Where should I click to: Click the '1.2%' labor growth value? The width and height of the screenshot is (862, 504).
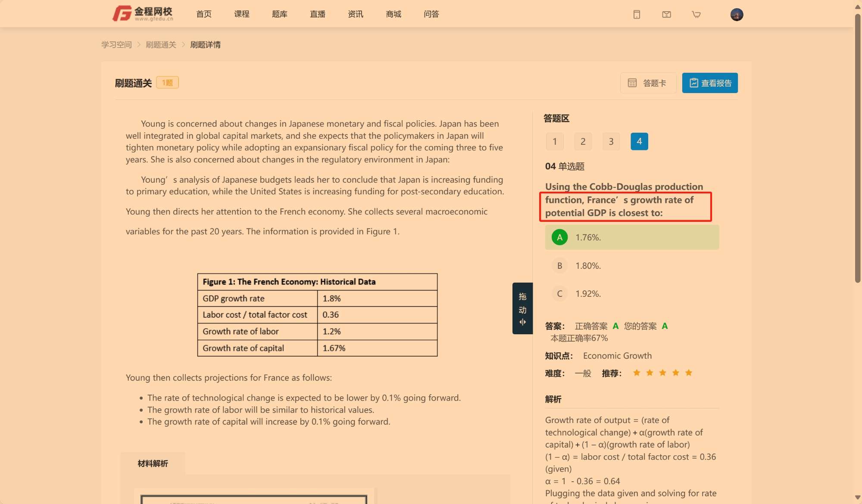[x=331, y=332]
